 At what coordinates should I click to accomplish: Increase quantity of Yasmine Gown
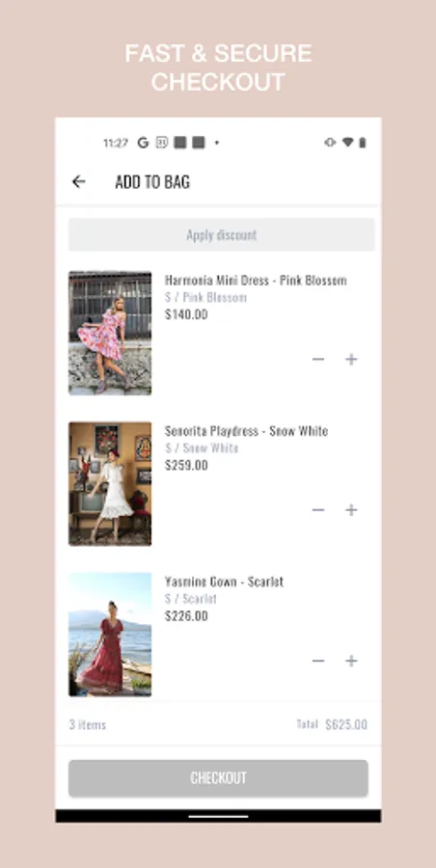351,661
